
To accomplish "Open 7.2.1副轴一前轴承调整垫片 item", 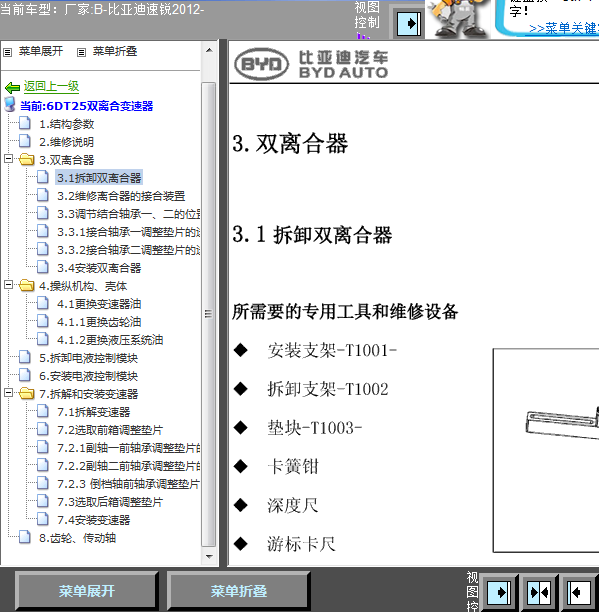I will point(128,448).
